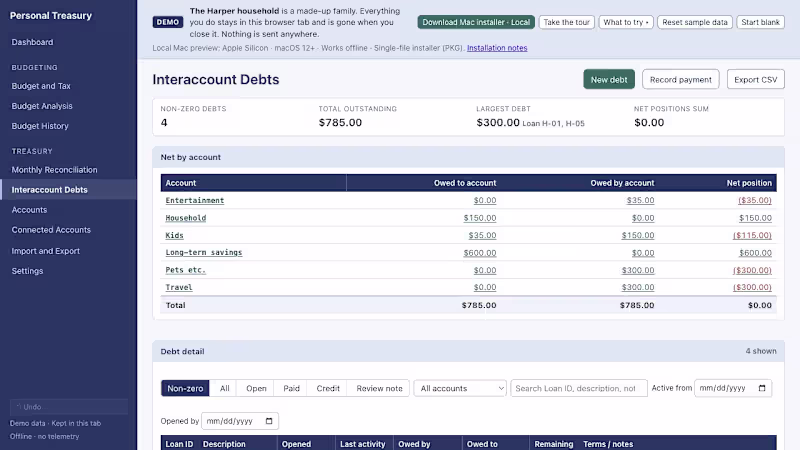Open Settings in sidebar
Viewport: 800px width, 450px height.
click(x=27, y=270)
